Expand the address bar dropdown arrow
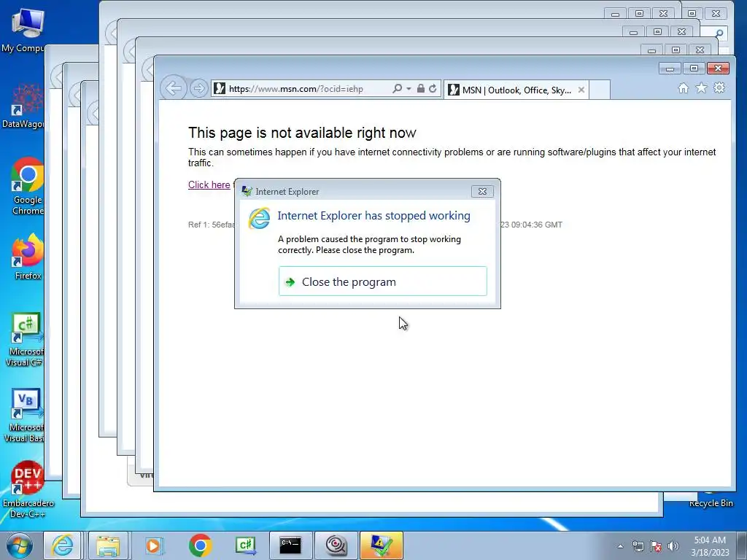 (409, 88)
